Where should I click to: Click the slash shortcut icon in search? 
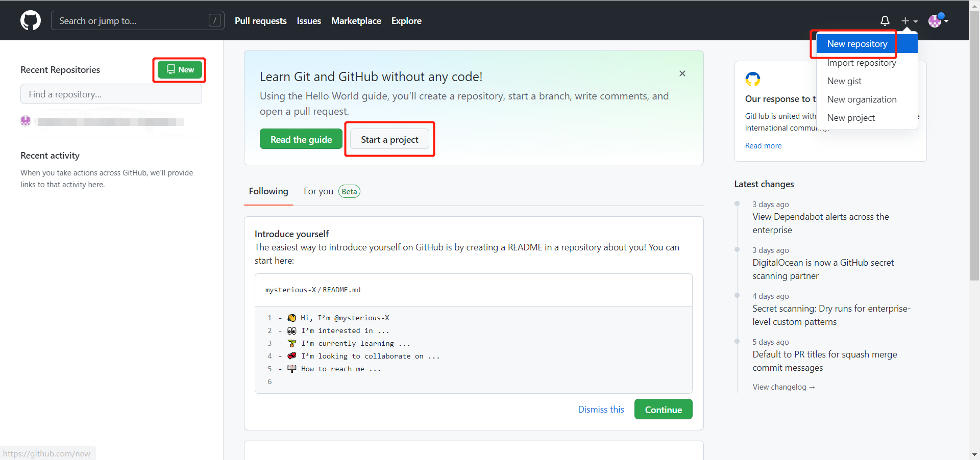click(215, 20)
